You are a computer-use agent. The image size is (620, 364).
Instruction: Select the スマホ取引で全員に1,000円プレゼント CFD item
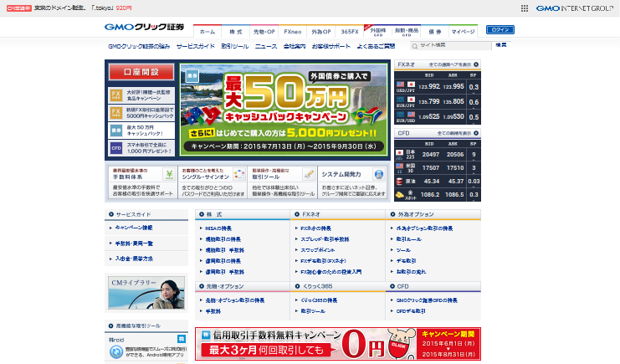point(141,148)
